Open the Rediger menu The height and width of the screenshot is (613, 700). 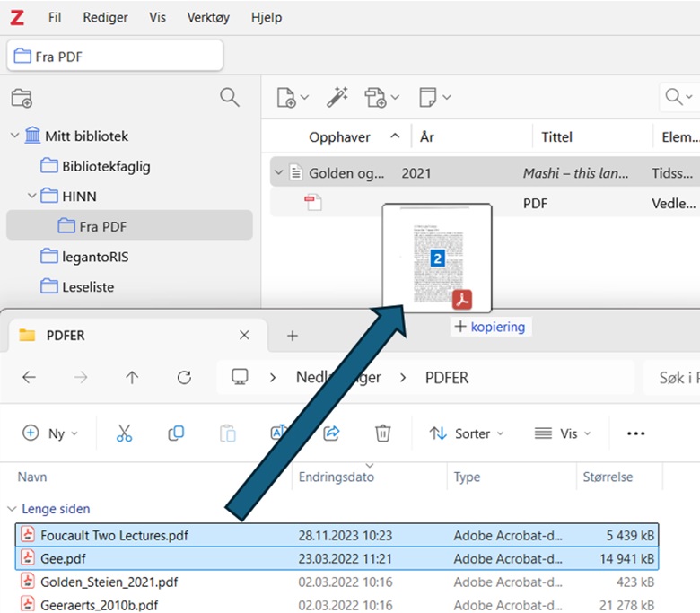[105, 17]
